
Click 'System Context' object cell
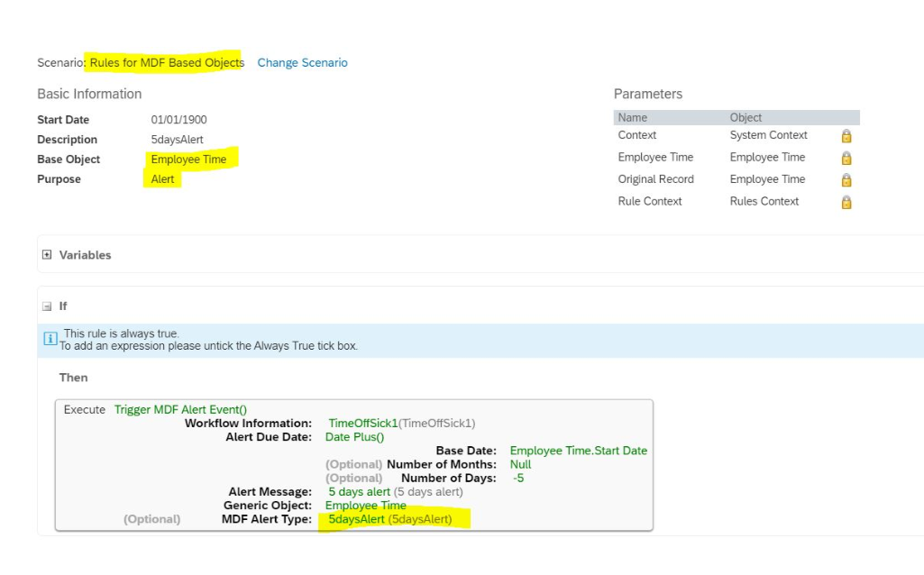click(768, 135)
